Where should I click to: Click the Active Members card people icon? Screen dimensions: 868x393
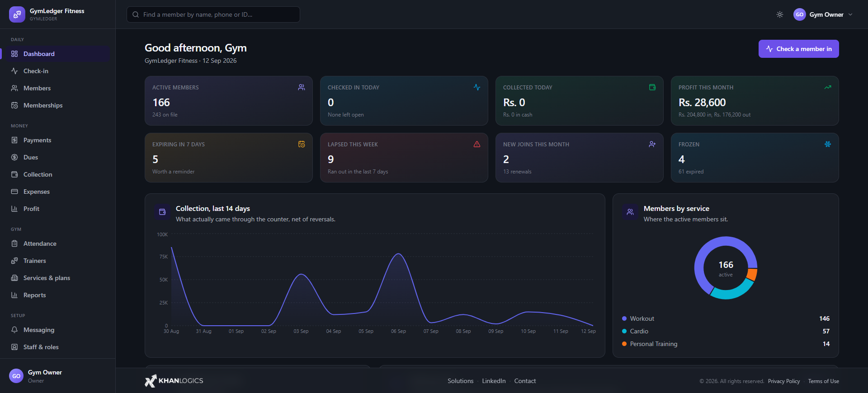[x=302, y=87]
